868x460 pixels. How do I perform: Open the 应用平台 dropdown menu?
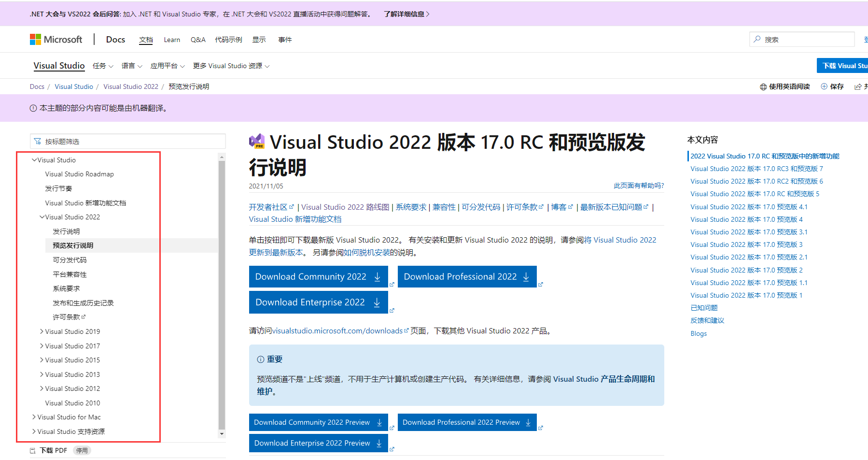(x=168, y=66)
